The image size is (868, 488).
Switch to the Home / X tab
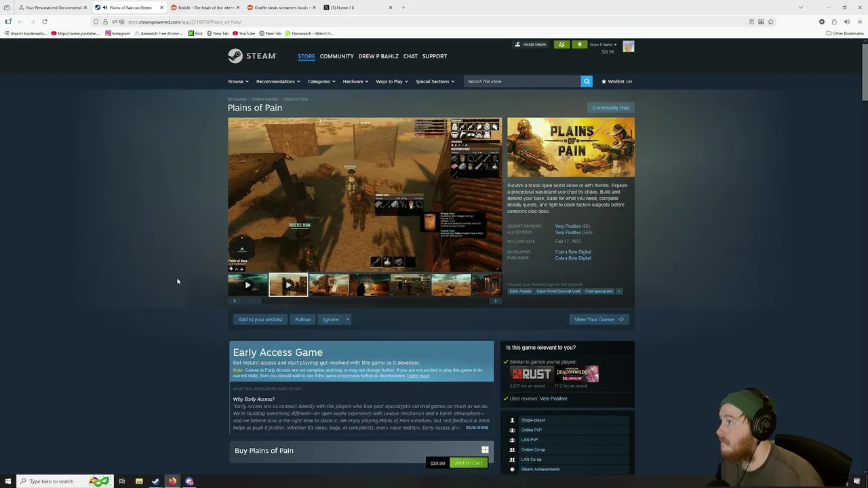point(356,7)
